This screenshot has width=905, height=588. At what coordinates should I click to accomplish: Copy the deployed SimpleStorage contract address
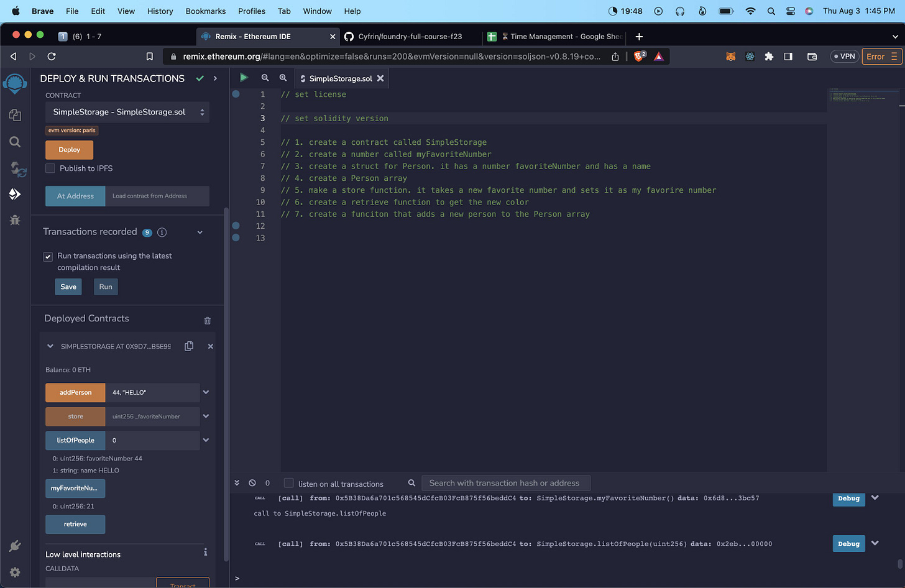(189, 346)
